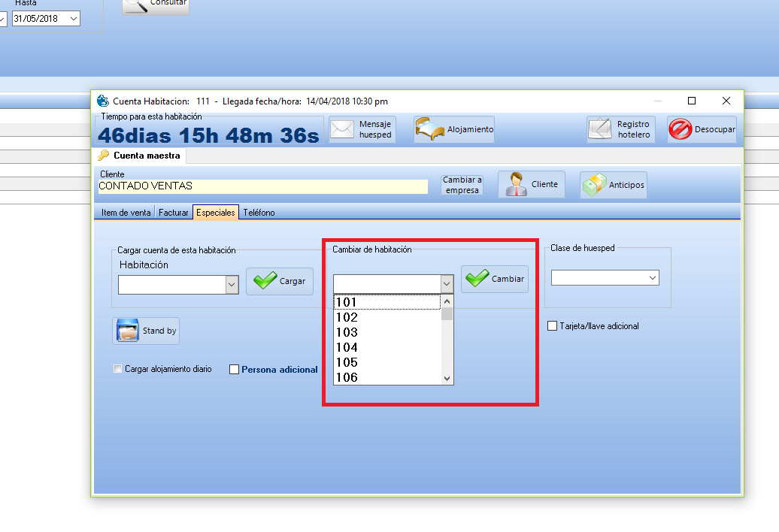
Task: Open the Cliente person icon button
Action: click(516, 184)
